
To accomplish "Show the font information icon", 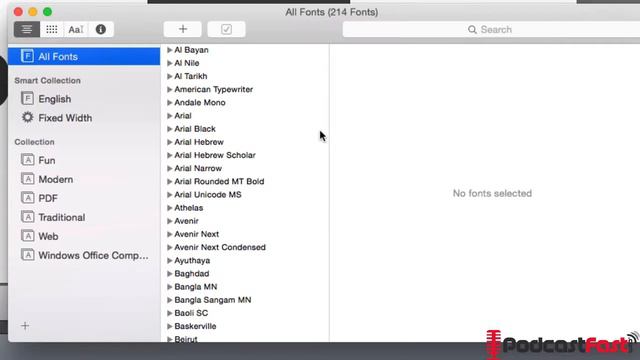I will (101, 29).
